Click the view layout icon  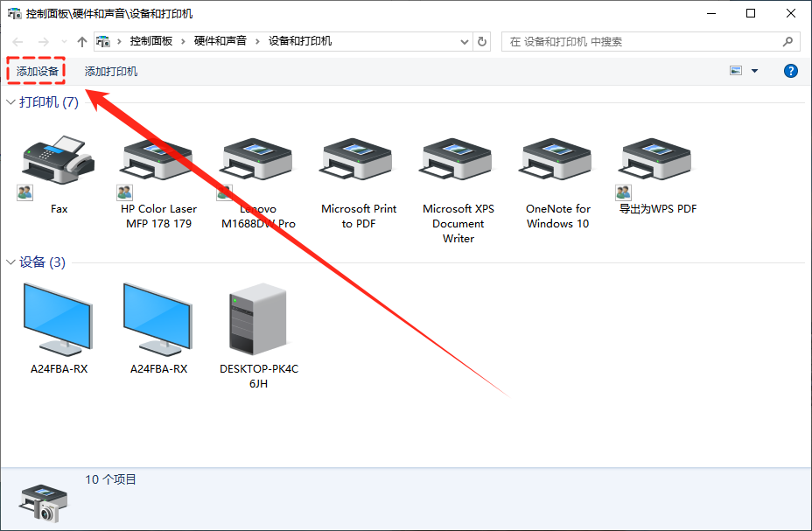(x=736, y=71)
